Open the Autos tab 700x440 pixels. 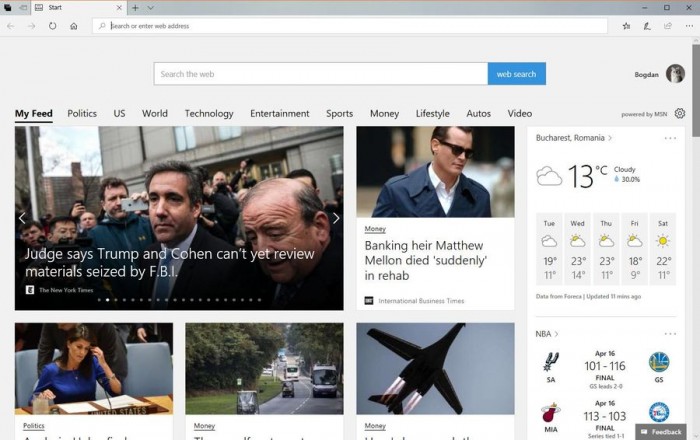(x=479, y=113)
